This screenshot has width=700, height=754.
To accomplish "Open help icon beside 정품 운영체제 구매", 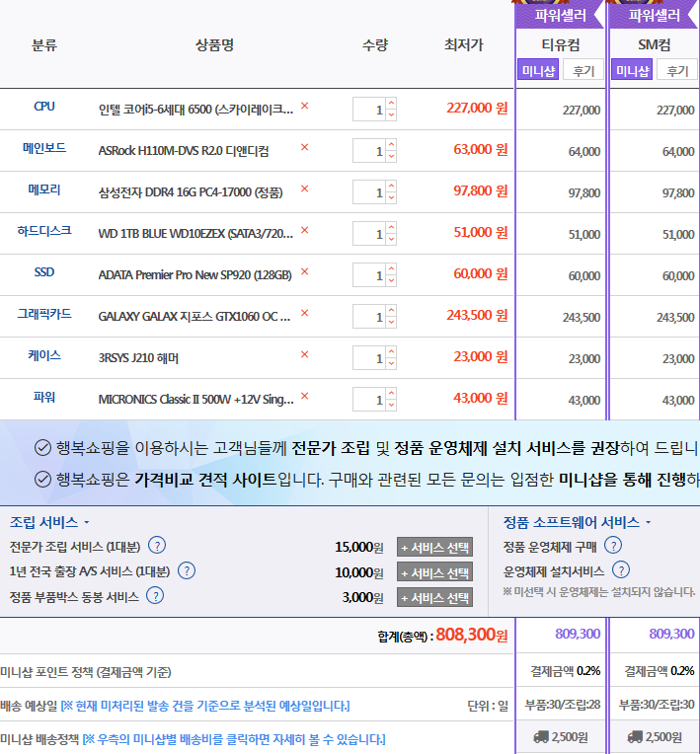I will coord(613,545).
